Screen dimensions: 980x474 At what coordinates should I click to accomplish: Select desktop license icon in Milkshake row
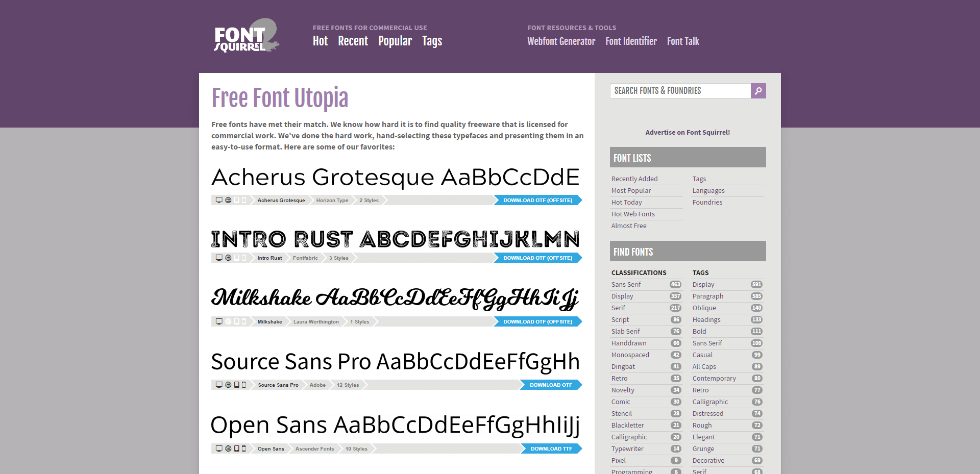(x=219, y=321)
